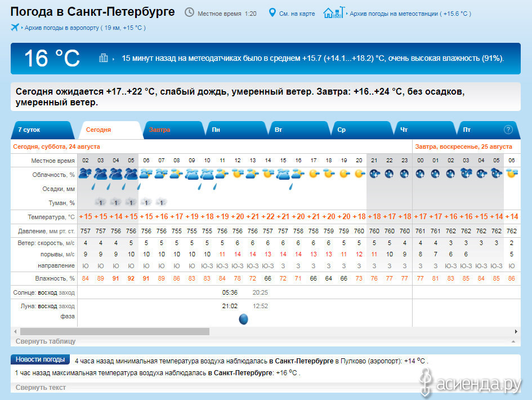Click sunset time 20:25
Screen dimensions: 532x400
(x=260, y=292)
